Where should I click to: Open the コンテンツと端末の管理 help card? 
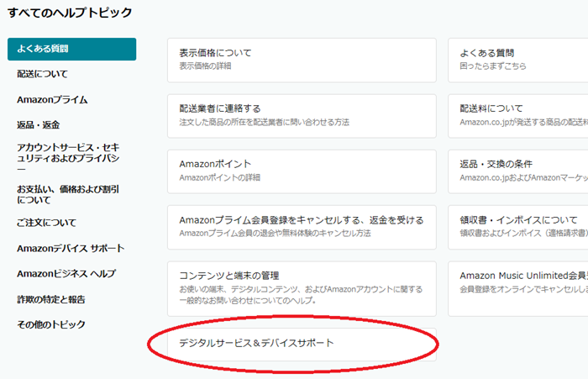pyautogui.click(x=302, y=288)
